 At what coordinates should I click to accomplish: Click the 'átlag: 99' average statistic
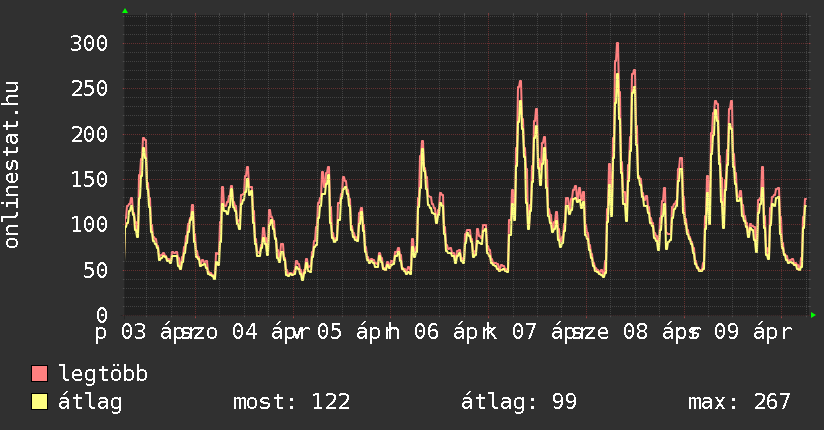(518, 402)
